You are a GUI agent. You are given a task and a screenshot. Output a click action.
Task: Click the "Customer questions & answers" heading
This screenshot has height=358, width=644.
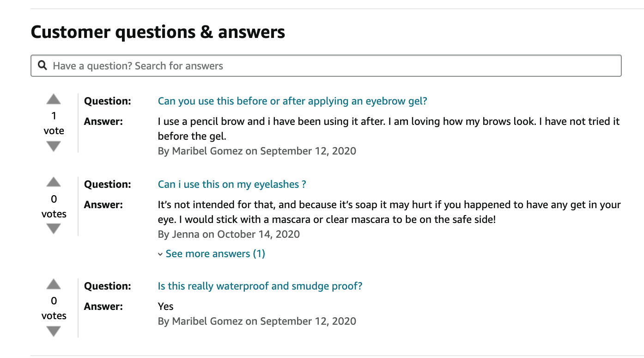pos(158,32)
